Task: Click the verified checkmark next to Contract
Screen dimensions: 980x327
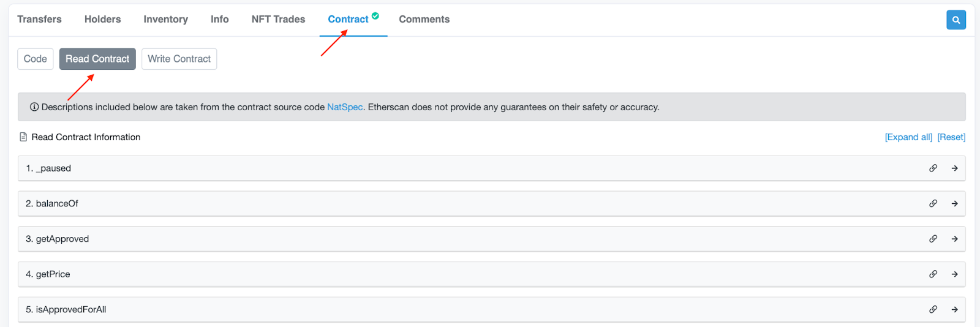Action: click(375, 16)
